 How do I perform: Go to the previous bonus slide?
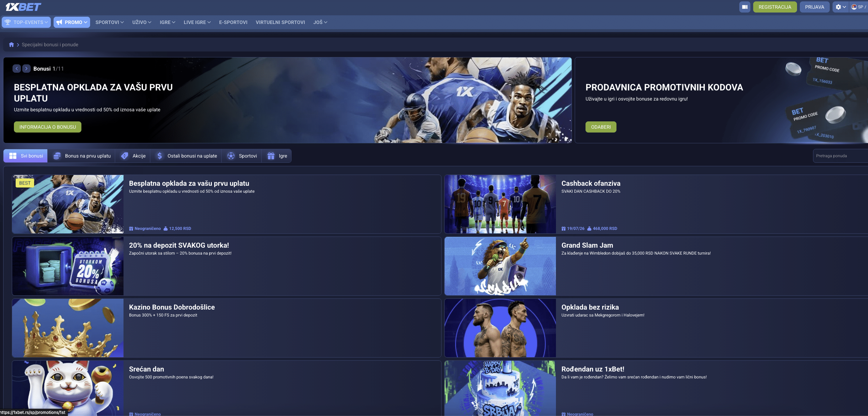17,69
